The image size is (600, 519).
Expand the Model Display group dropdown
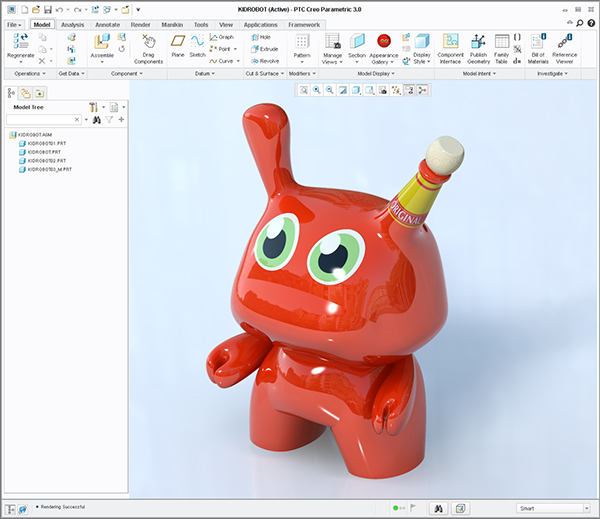tap(376, 73)
